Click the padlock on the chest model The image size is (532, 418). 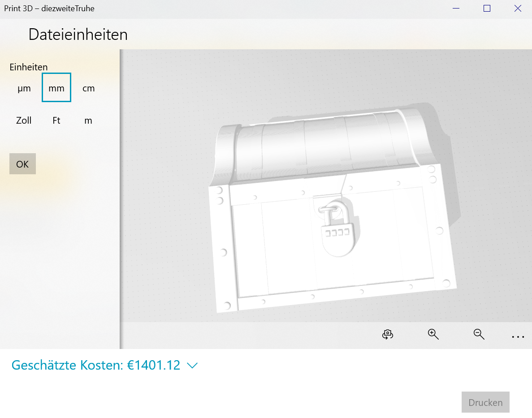point(336,231)
